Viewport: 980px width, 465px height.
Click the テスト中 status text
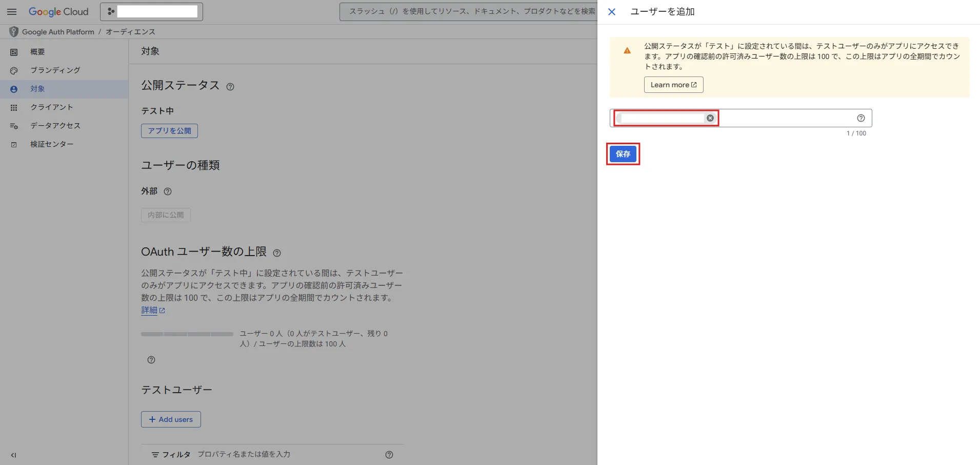157,111
